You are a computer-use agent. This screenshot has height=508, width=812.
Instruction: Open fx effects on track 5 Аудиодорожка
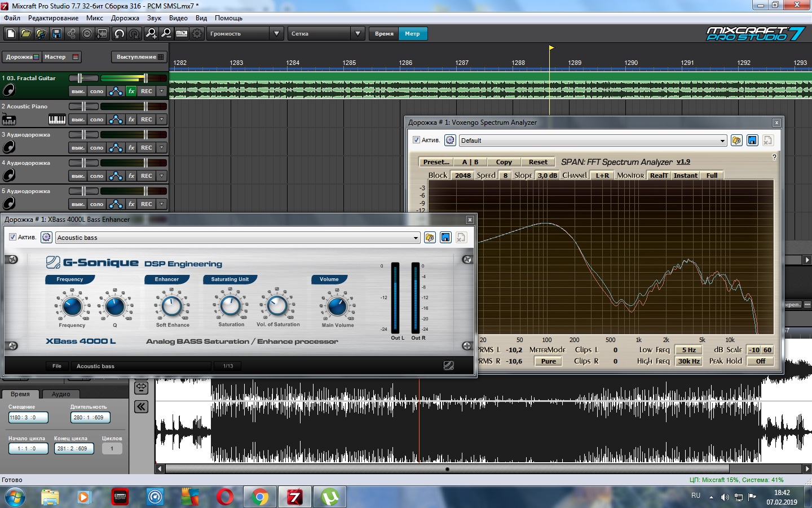tap(131, 204)
